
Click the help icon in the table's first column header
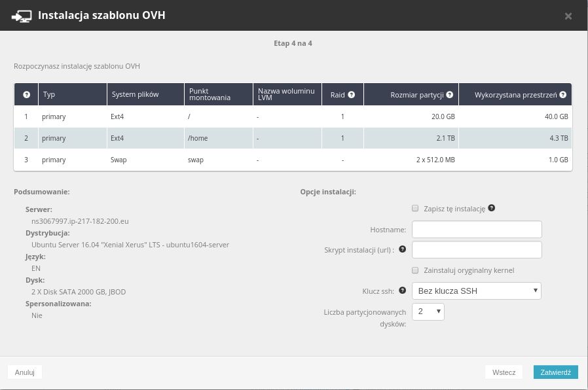click(x=26, y=95)
